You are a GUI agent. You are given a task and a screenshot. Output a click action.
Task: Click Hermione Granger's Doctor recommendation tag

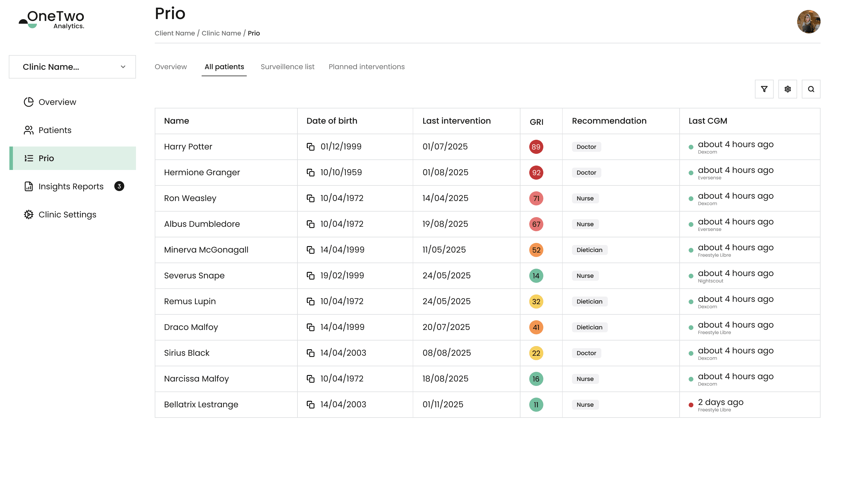(586, 173)
